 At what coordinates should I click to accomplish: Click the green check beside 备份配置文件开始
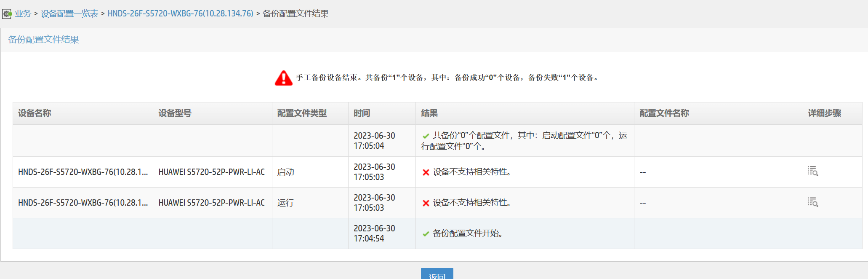point(426,234)
